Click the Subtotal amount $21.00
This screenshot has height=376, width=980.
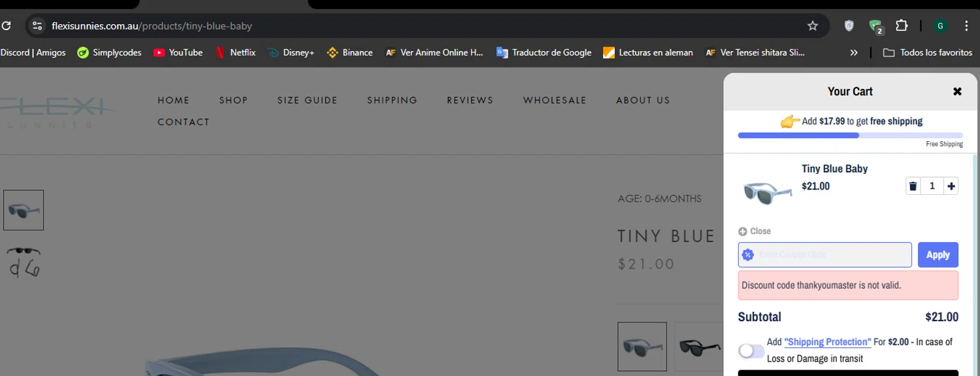[942, 317]
